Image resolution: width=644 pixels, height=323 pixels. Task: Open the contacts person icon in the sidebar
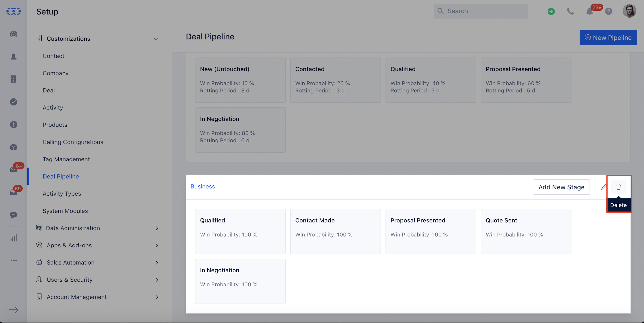point(13,57)
